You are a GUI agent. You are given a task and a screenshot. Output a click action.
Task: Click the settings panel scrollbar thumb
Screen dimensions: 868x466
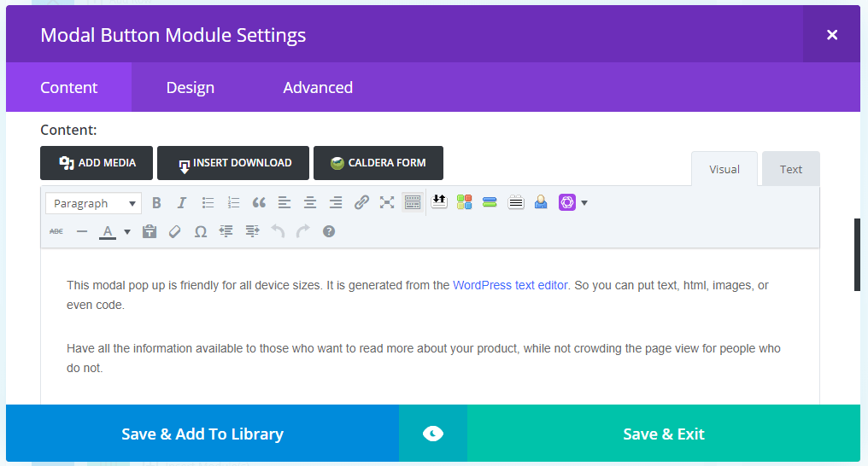[857, 254]
